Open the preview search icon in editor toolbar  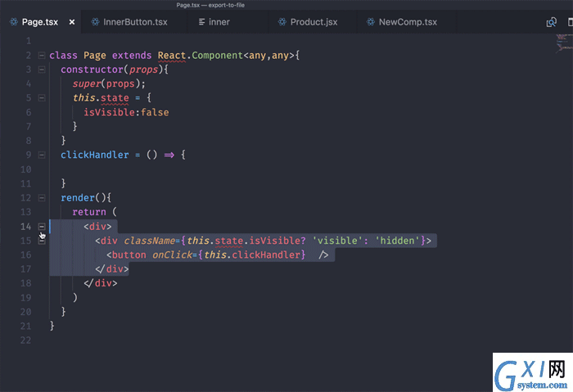[552, 22]
